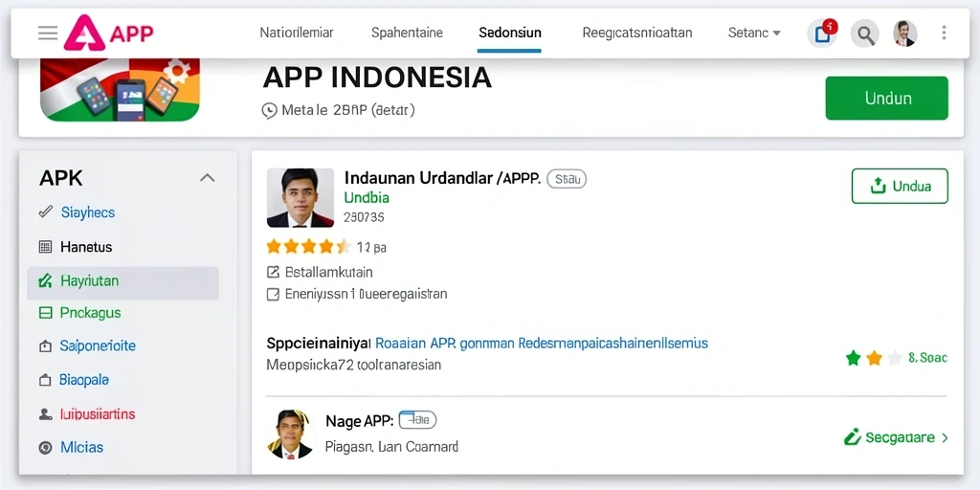Click the person icon beside Iuipusiiartins
This screenshot has width=980, height=490.
point(46,413)
